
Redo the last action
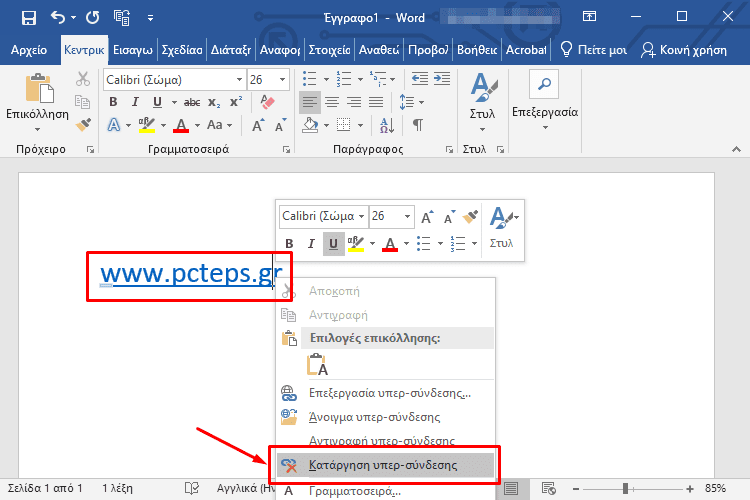pyautogui.click(x=92, y=18)
